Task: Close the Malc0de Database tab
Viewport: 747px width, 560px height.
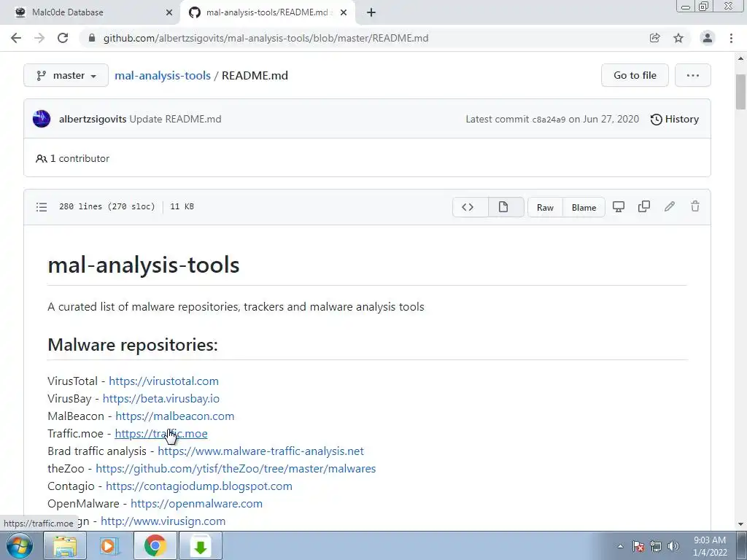Action: (x=169, y=12)
